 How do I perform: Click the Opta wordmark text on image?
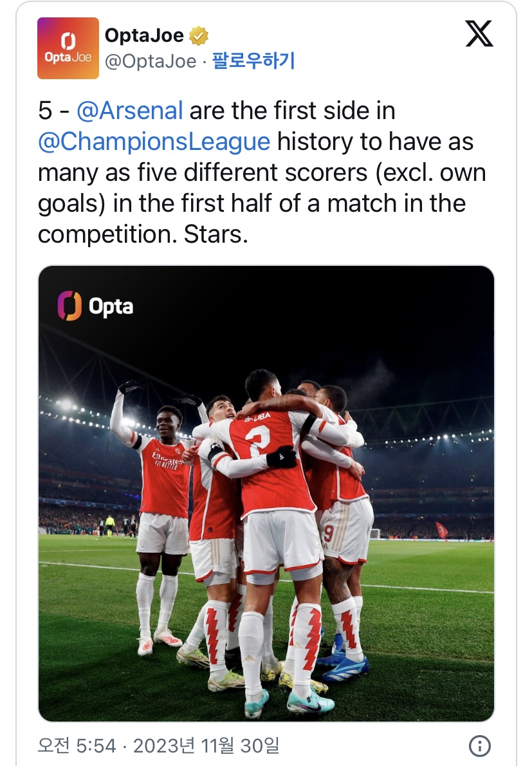pyautogui.click(x=111, y=307)
